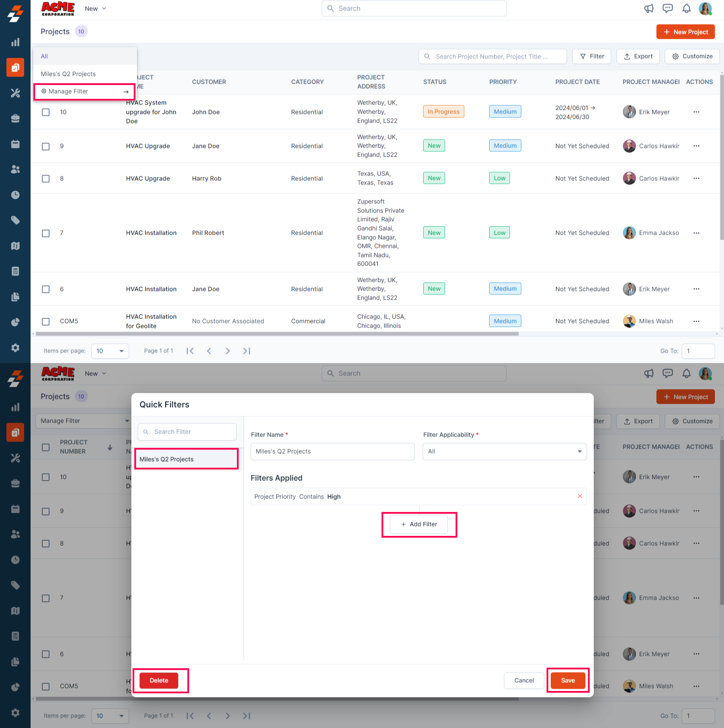
Task: Go to first page in undimmed list pagination
Action: tap(190, 351)
